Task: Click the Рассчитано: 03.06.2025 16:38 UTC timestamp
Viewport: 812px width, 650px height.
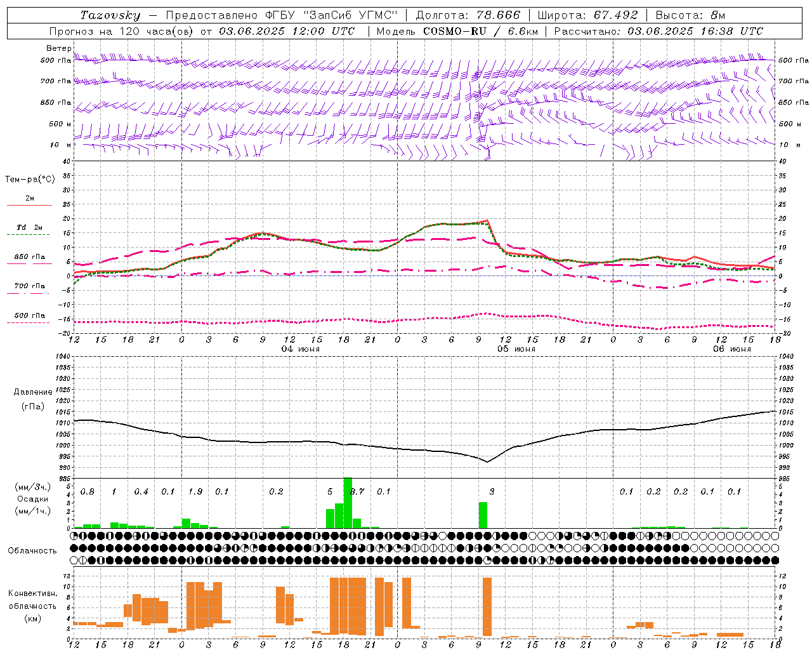Action: coord(658,31)
